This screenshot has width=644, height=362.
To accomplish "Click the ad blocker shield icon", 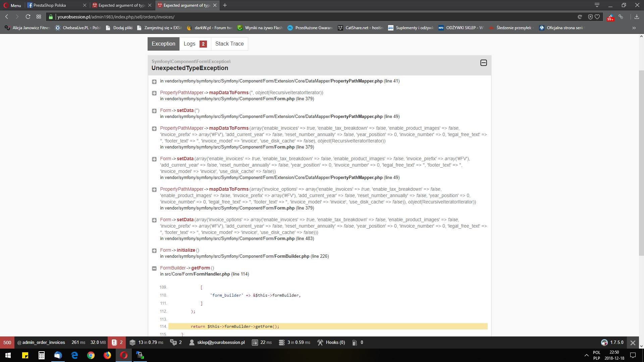I will pos(590,17).
